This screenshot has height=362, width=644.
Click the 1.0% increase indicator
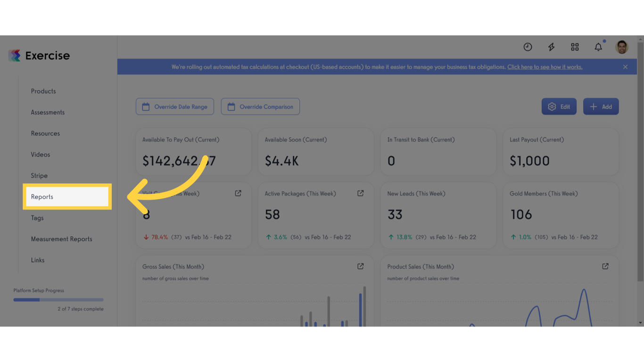(x=520, y=237)
